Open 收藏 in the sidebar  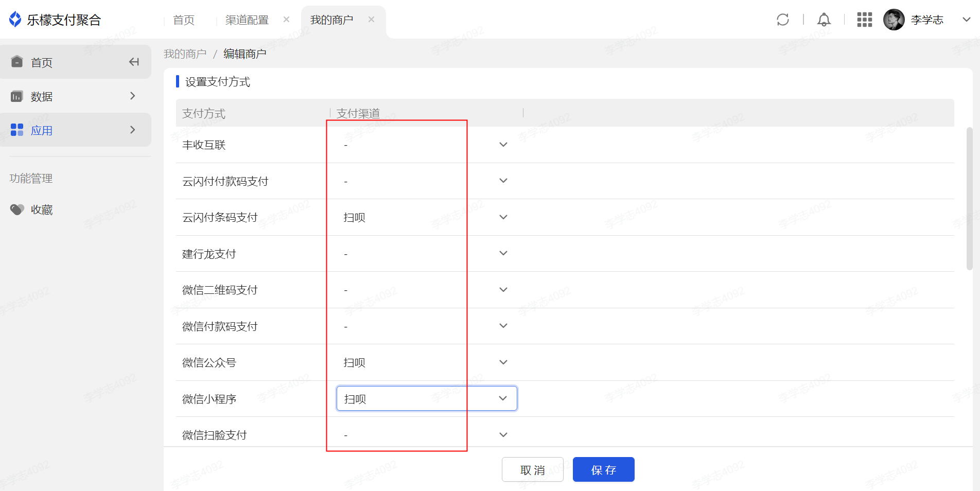(x=42, y=209)
